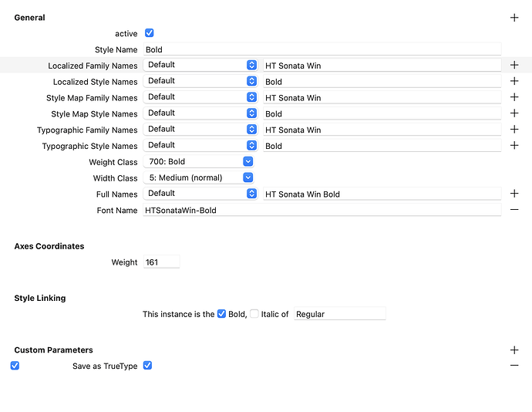Open Typographic Style Names language dropdown

coord(200,145)
